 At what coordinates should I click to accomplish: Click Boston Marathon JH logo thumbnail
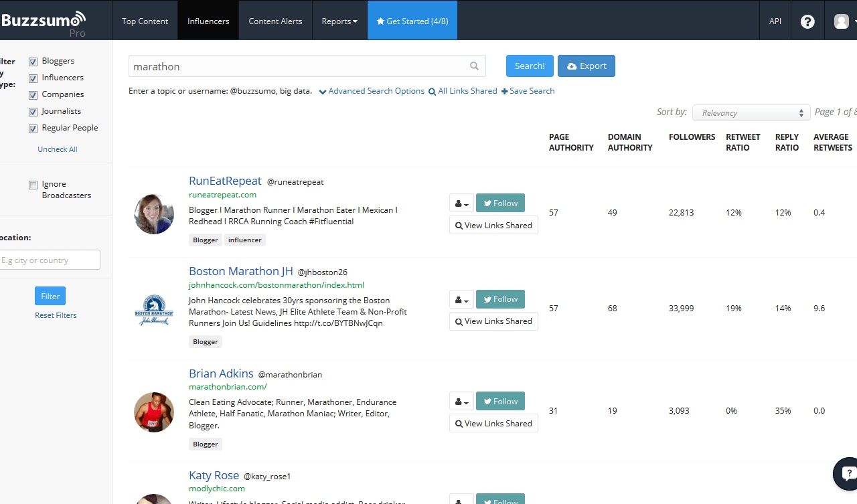click(x=154, y=310)
